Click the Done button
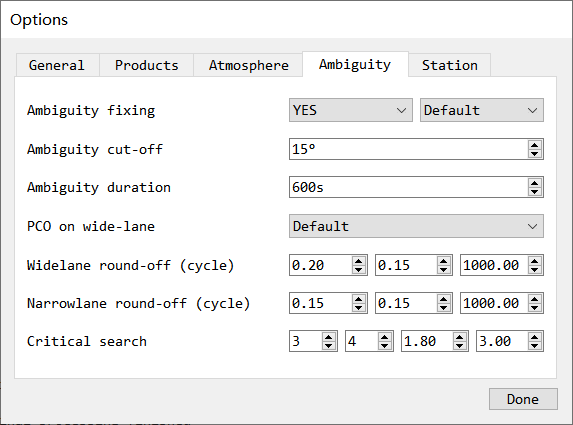Image resolution: width=573 pixels, height=425 pixels. (523, 399)
